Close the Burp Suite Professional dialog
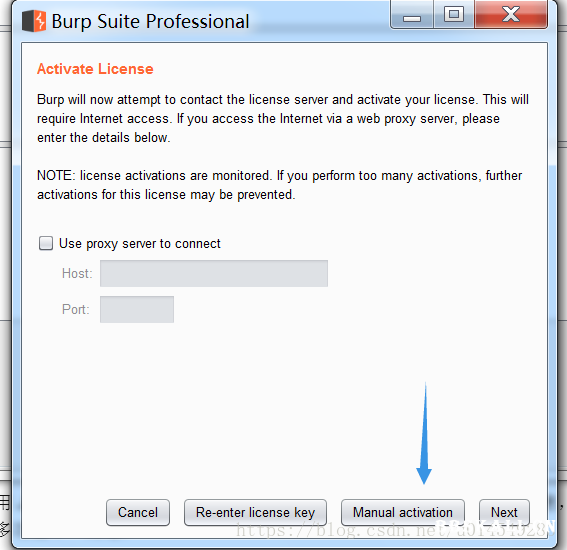 click(x=511, y=14)
